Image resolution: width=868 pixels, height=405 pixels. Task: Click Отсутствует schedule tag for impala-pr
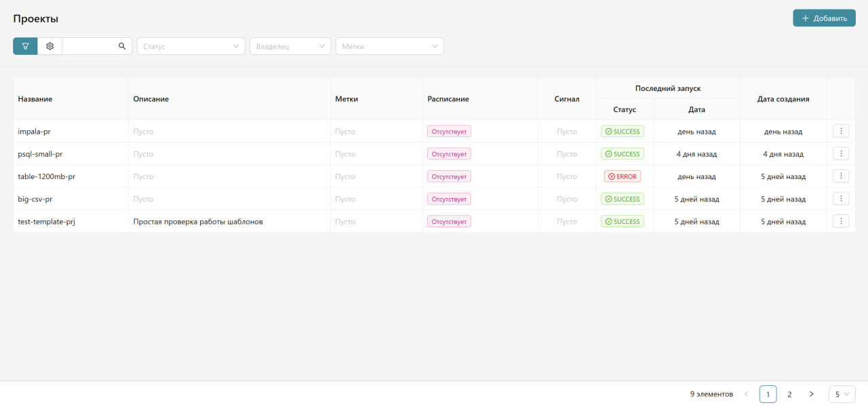[x=449, y=132]
